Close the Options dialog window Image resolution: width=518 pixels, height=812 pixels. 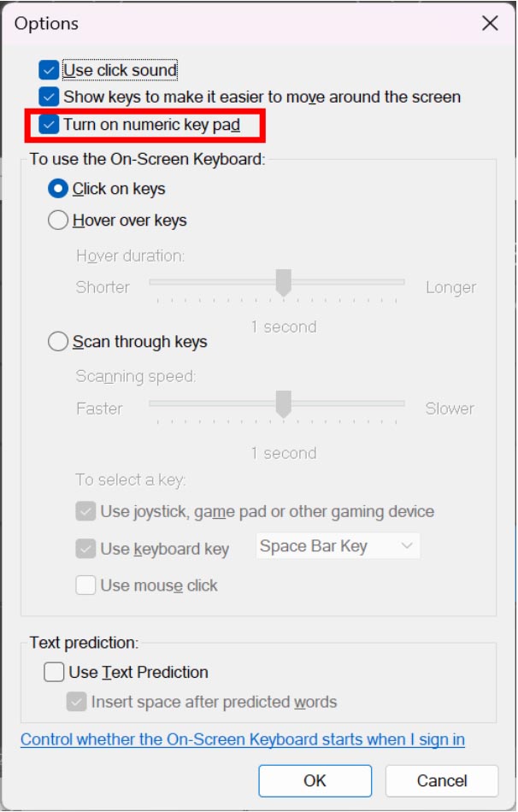click(490, 23)
